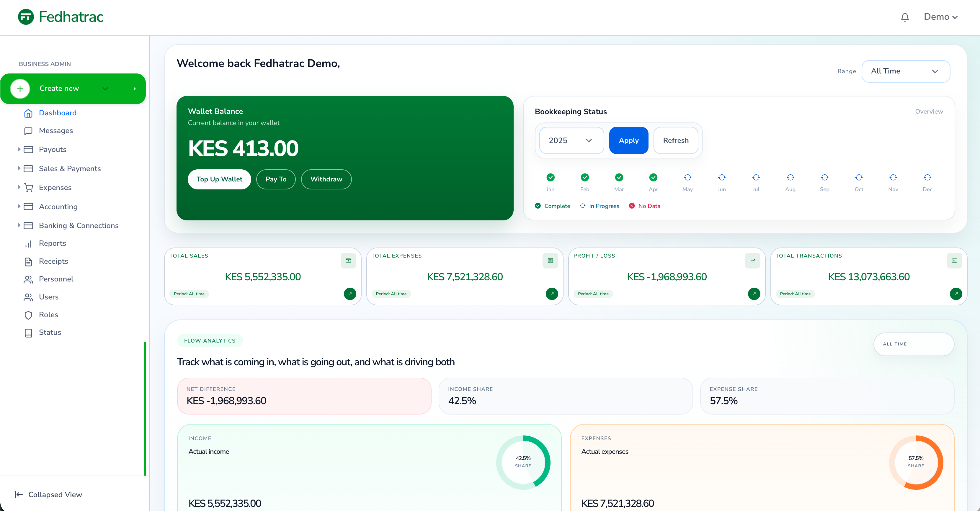Open the Range All Time dropdown
Screen dimensions: 980x511
[905, 71]
